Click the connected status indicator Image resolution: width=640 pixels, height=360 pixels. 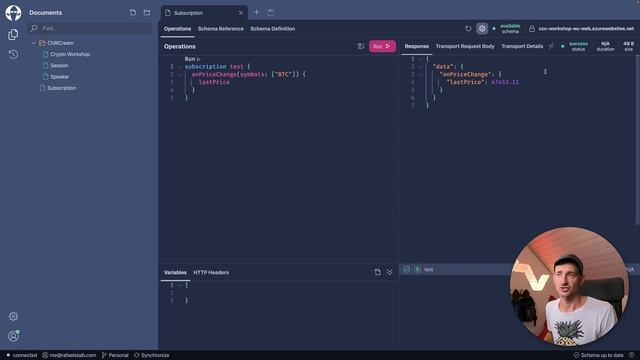[21, 355]
